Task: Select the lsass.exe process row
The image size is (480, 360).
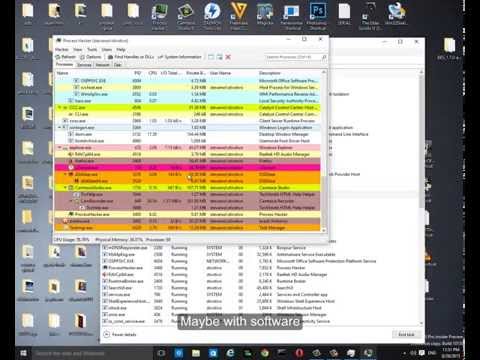Action: pyautogui.click(x=188, y=101)
